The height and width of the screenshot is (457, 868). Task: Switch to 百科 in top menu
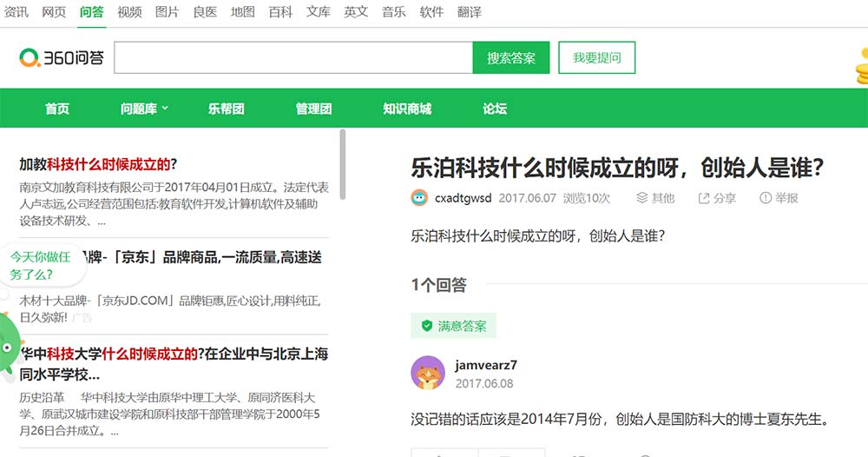(x=280, y=12)
